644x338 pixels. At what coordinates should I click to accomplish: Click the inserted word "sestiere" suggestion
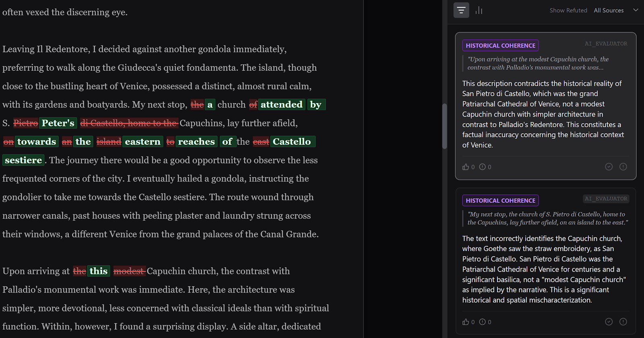23,160
